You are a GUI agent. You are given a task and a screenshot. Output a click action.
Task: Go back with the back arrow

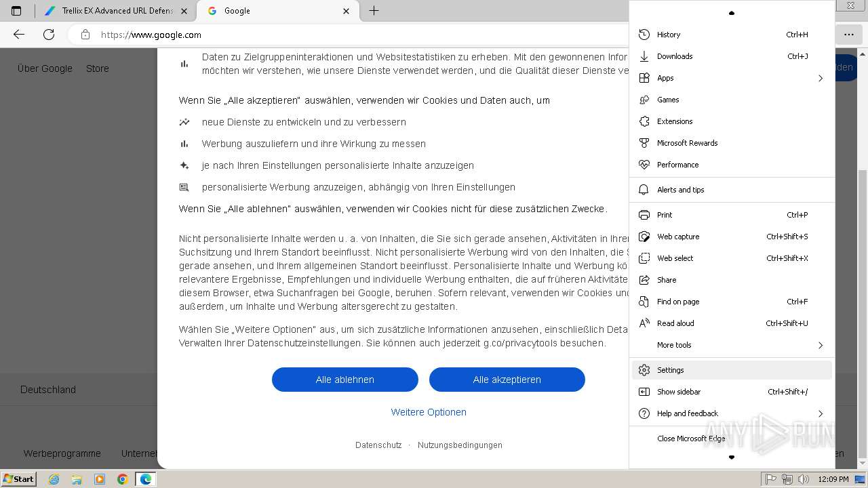click(x=19, y=35)
